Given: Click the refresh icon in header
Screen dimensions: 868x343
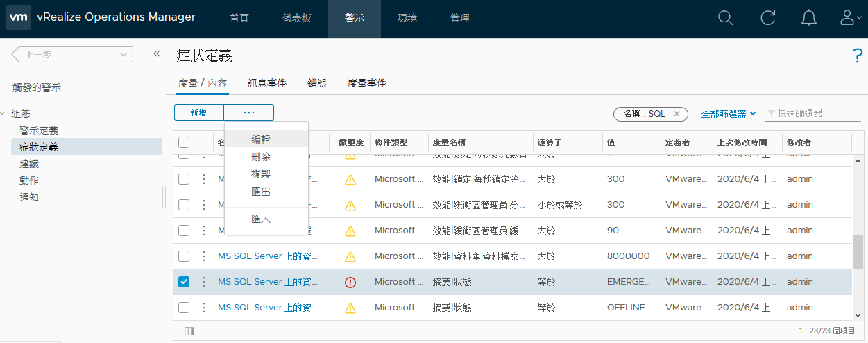Looking at the screenshot, I should (767, 19).
